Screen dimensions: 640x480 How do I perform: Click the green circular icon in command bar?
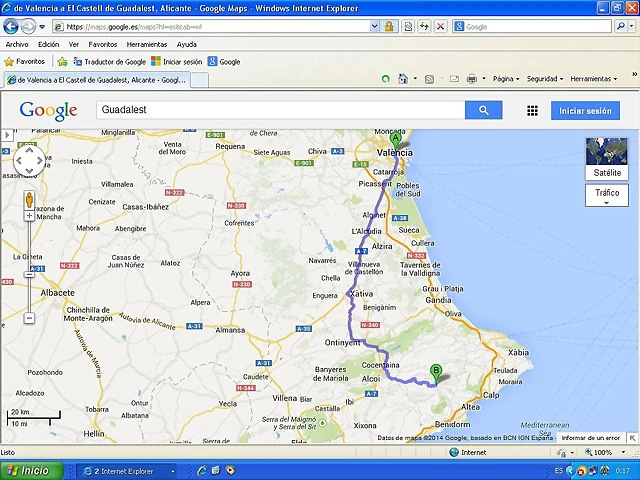click(385, 79)
